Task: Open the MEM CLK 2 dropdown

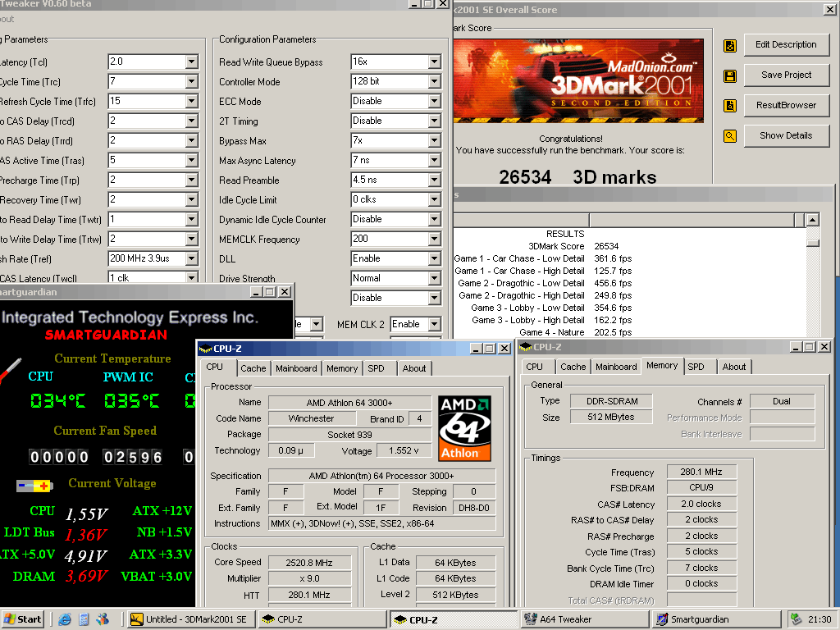Action: pyautogui.click(x=435, y=324)
